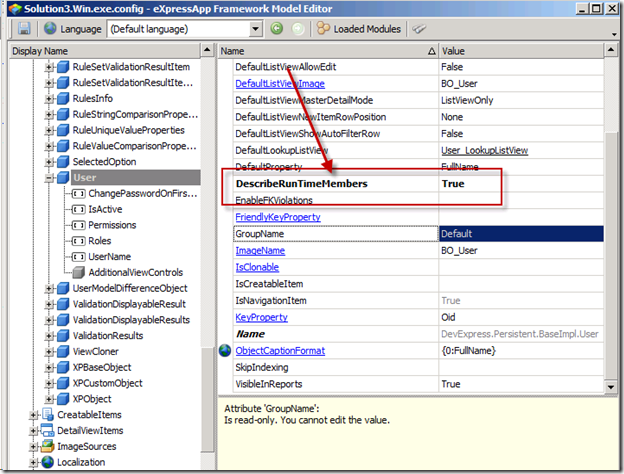The height and width of the screenshot is (474, 624).
Task: Click the IsClonable property link
Action: pos(257,267)
